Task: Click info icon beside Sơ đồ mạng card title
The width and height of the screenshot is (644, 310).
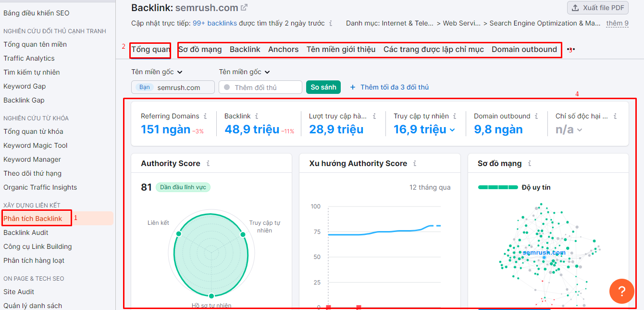Action: pyautogui.click(x=530, y=164)
